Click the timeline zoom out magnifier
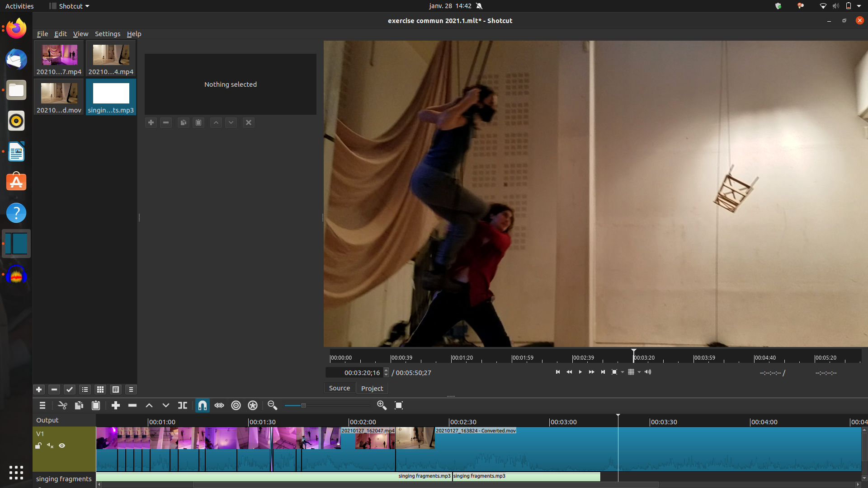 272,405
